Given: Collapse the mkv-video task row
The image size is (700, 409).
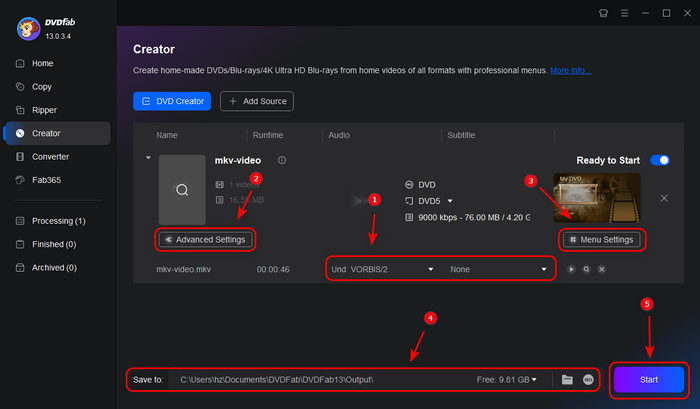Looking at the screenshot, I should tap(149, 158).
